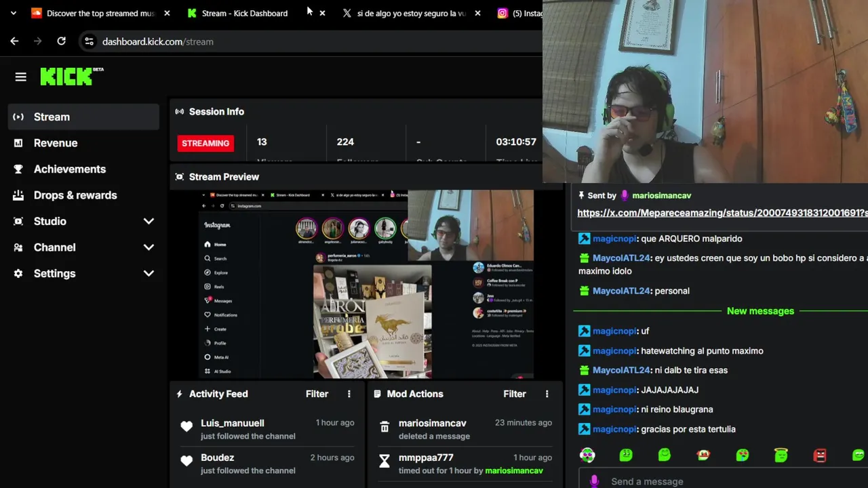Image resolution: width=868 pixels, height=488 pixels.
Task: Click trash icon beside mariosimancav deleted message
Action: click(x=384, y=427)
